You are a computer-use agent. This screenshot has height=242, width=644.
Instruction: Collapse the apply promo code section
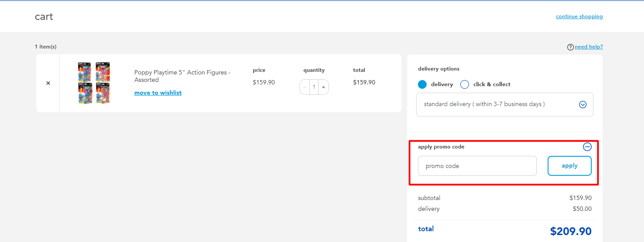pos(587,147)
